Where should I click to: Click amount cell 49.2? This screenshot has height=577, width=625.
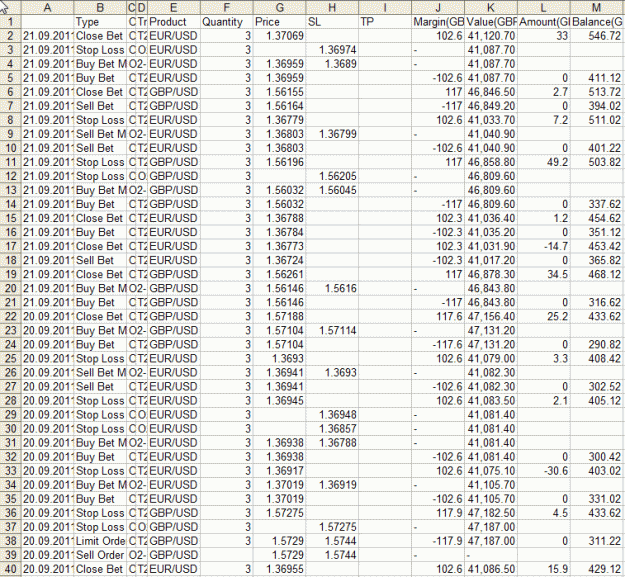click(544, 162)
